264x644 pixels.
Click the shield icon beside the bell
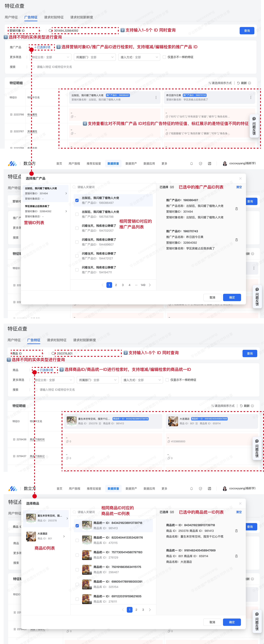point(200,163)
